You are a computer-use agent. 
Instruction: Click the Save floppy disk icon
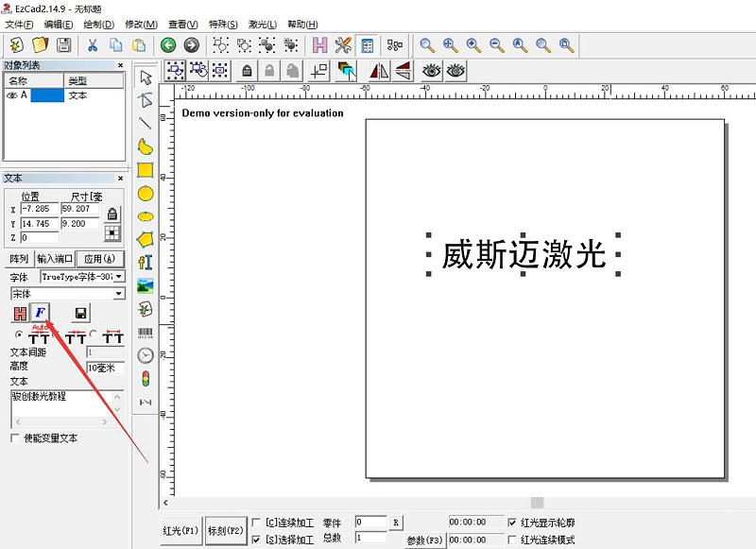(64, 44)
